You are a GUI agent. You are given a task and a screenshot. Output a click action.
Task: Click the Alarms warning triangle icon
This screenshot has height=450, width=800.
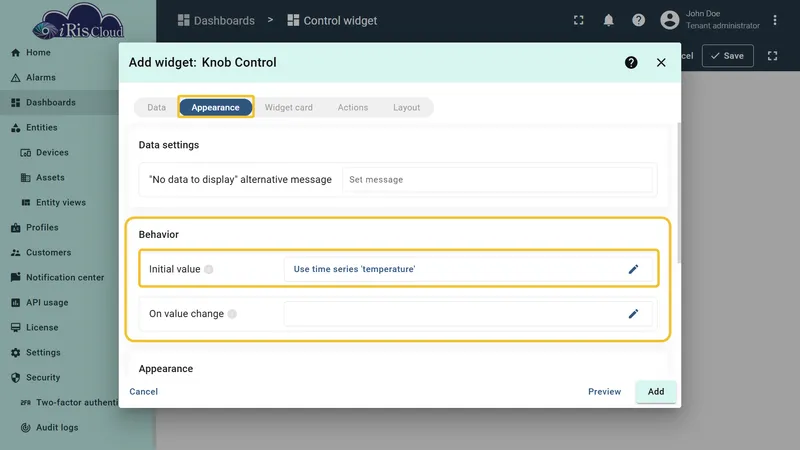pyautogui.click(x=15, y=78)
